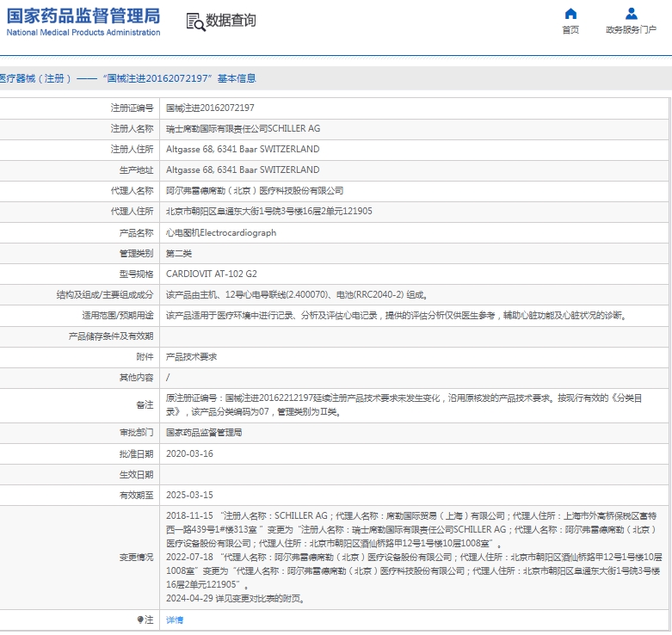Click the 型号规格 row label
Screen dimensions: 672x635
tap(136, 274)
